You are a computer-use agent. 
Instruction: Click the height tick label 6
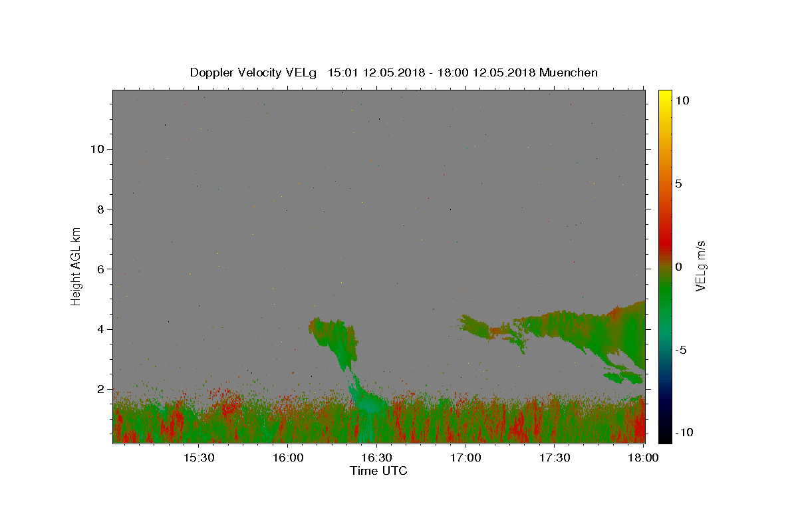101,269
